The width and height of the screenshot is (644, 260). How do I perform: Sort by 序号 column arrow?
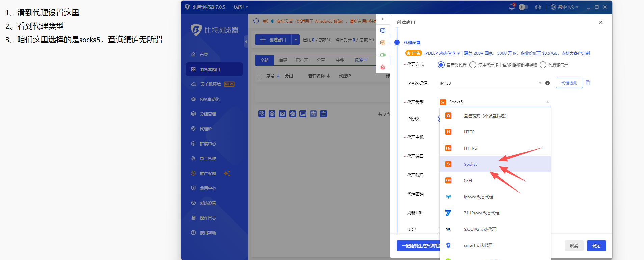278,76
